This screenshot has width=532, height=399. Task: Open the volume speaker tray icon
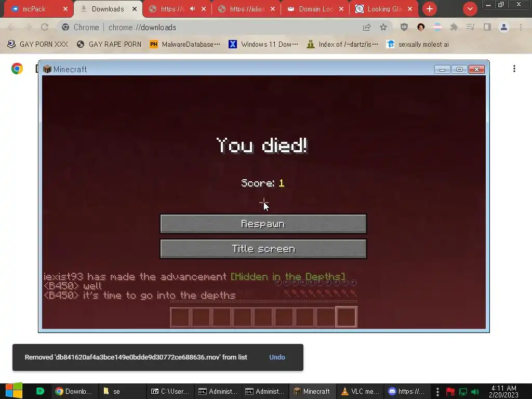coord(475,392)
